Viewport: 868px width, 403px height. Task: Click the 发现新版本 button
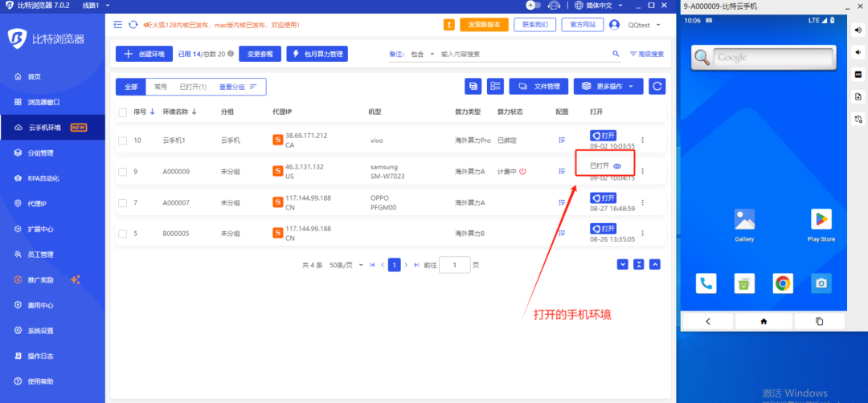click(x=485, y=25)
